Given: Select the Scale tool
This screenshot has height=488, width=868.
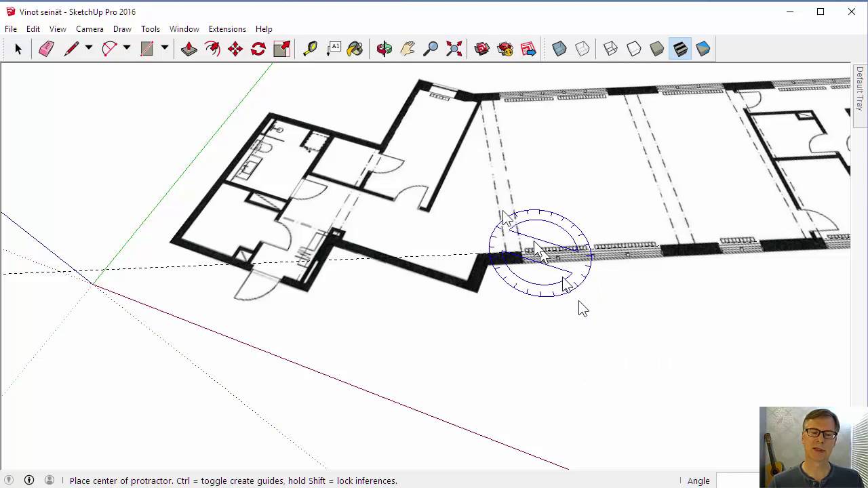Looking at the screenshot, I should tap(281, 49).
